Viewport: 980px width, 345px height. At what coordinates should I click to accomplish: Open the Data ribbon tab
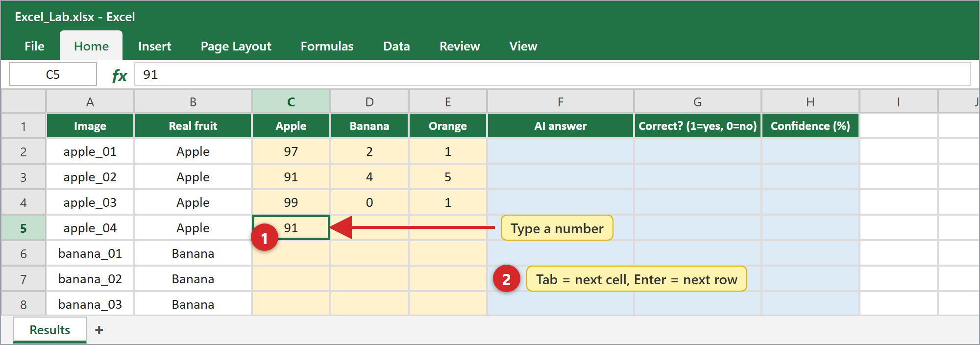coord(396,46)
